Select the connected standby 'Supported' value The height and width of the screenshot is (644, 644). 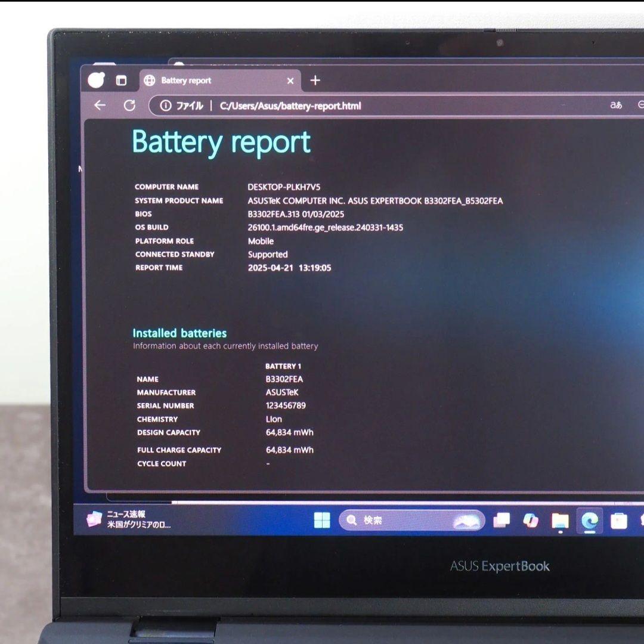[x=268, y=255]
